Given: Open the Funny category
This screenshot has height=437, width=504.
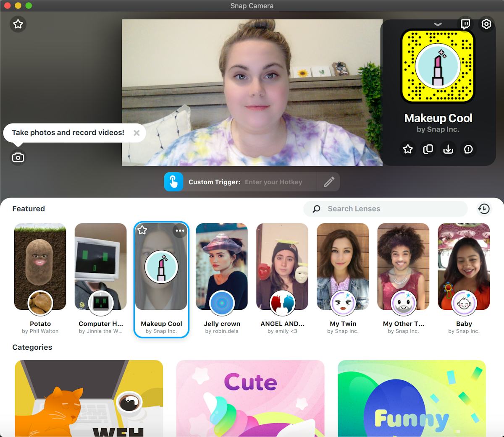Looking at the screenshot, I should (412, 398).
